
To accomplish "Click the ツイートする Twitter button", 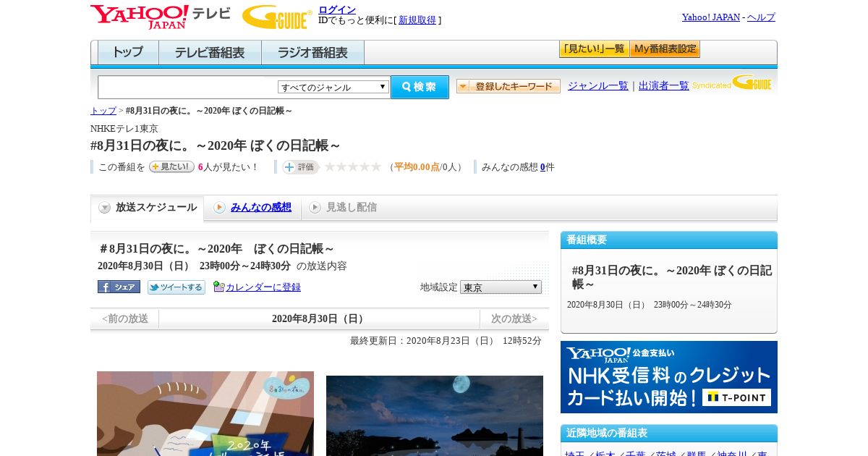I will coord(176,287).
